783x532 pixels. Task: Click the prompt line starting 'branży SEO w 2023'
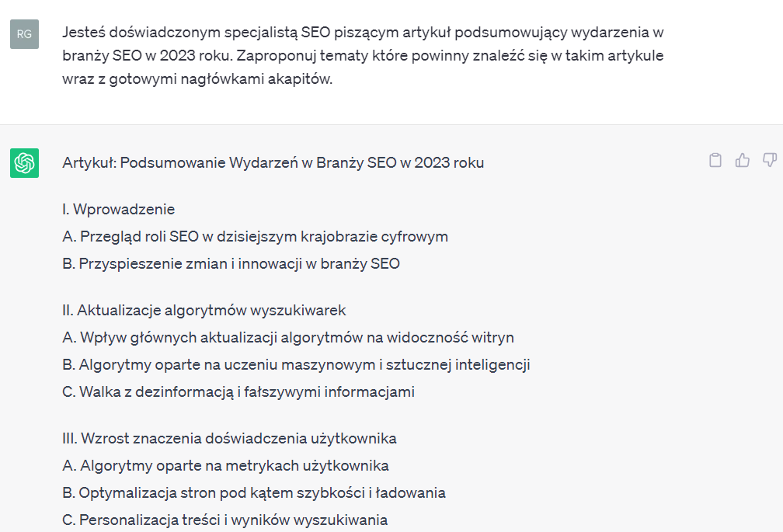click(x=362, y=56)
